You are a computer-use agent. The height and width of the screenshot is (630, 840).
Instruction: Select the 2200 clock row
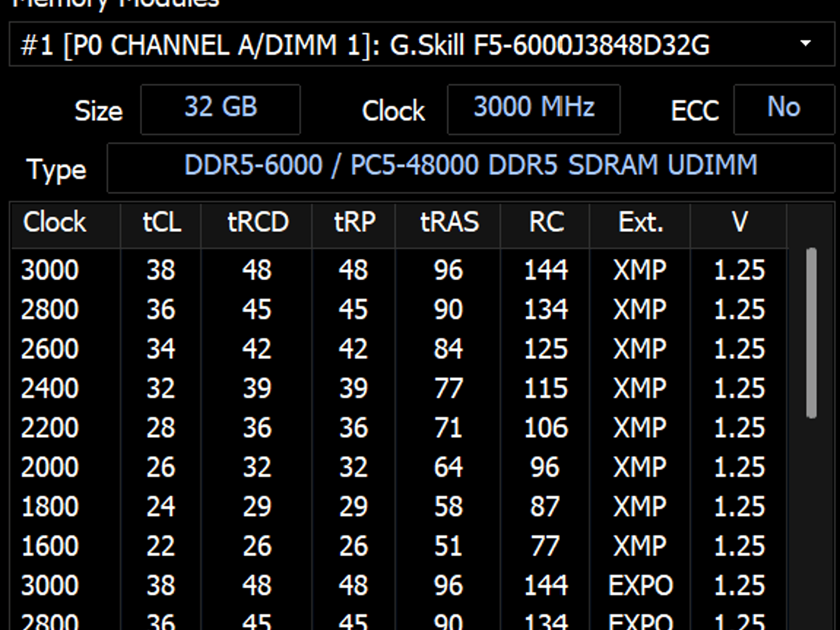pos(399,428)
